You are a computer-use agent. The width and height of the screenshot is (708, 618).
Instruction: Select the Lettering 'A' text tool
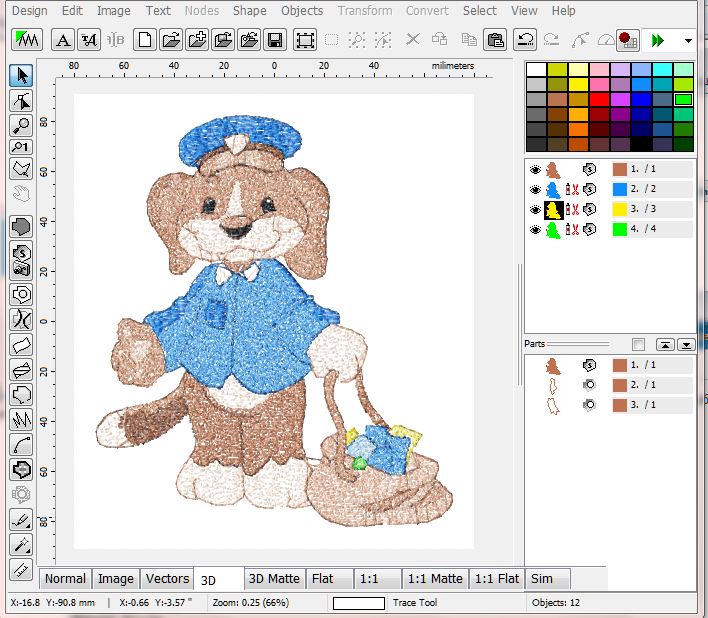click(63, 40)
